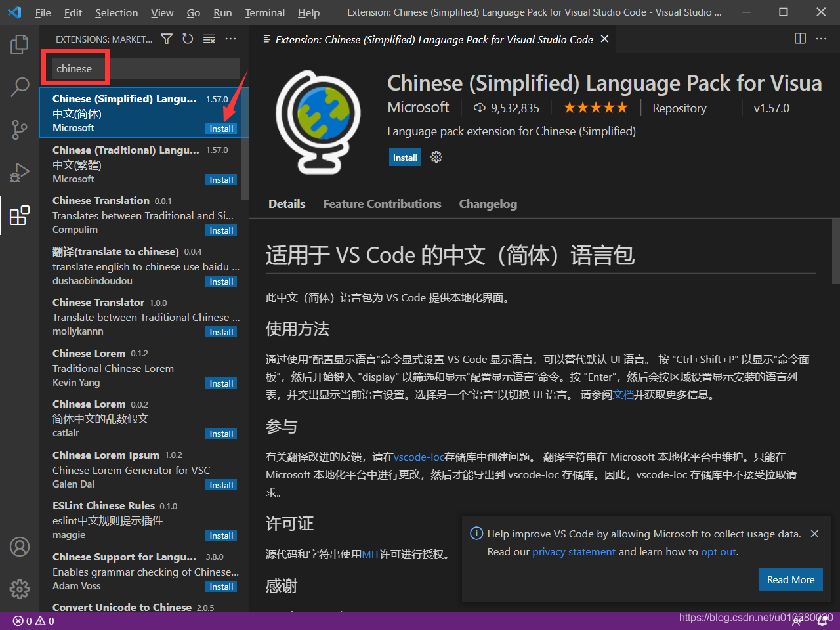Click the five-star rating
Viewport: 840px width, 630px height.
[596, 108]
